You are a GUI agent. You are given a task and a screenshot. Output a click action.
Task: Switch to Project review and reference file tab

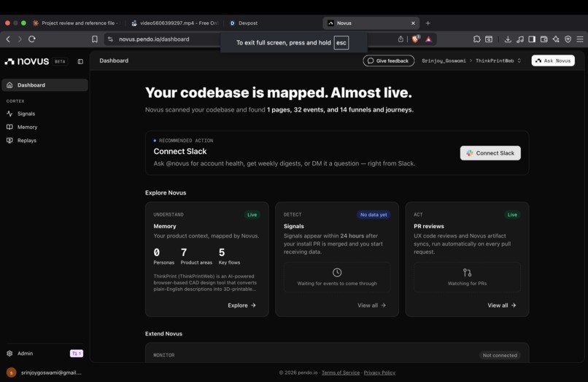pos(77,23)
